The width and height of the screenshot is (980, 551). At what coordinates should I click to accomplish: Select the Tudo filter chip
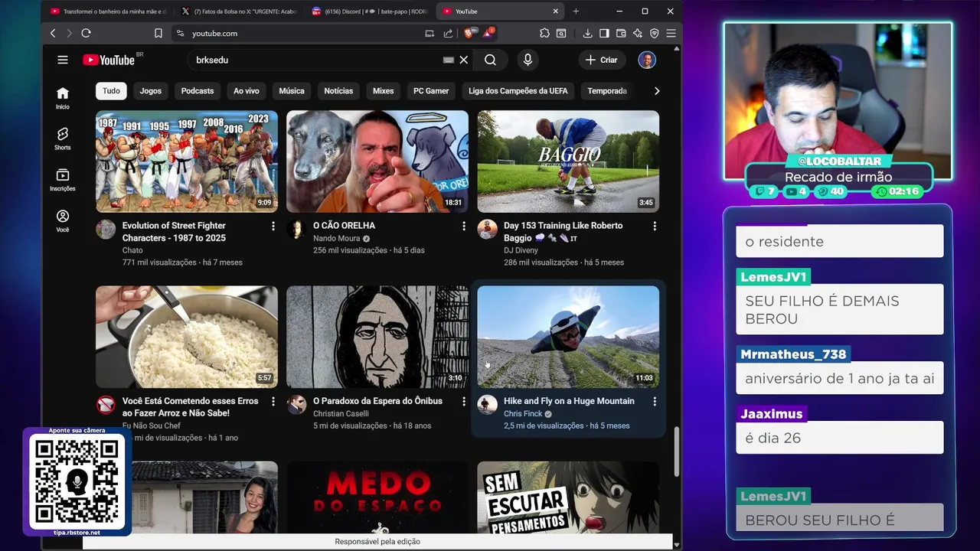pyautogui.click(x=111, y=91)
